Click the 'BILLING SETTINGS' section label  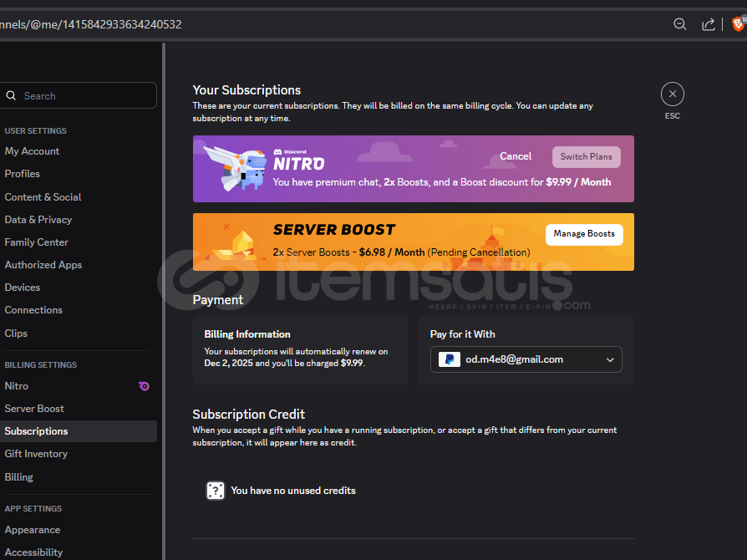(x=40, y=364)
